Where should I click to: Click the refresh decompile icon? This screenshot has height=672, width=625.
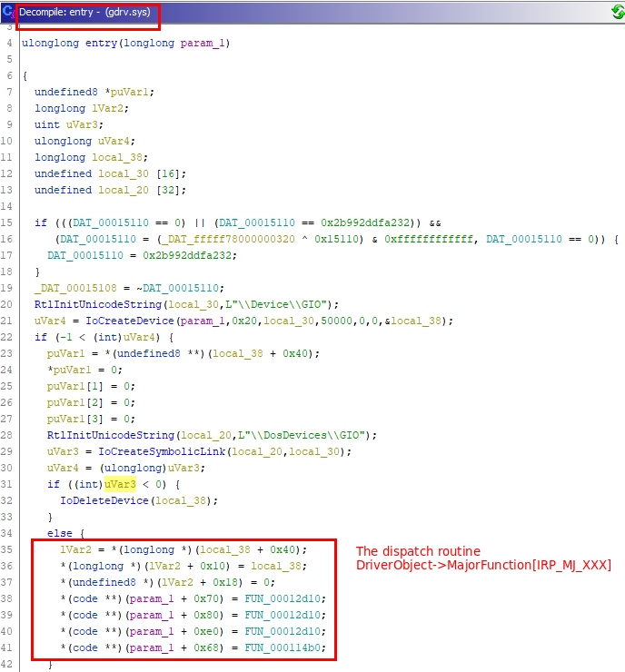coord(618,12)
